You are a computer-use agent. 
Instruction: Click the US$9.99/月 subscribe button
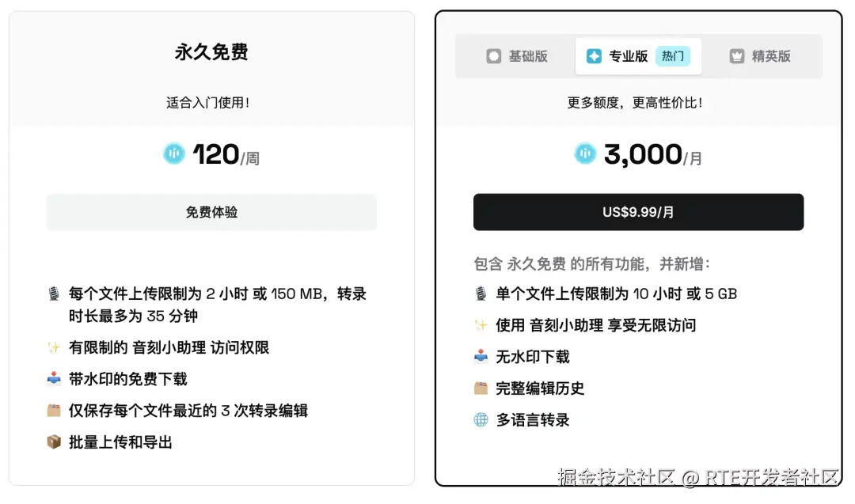click(x=638, y=212)
